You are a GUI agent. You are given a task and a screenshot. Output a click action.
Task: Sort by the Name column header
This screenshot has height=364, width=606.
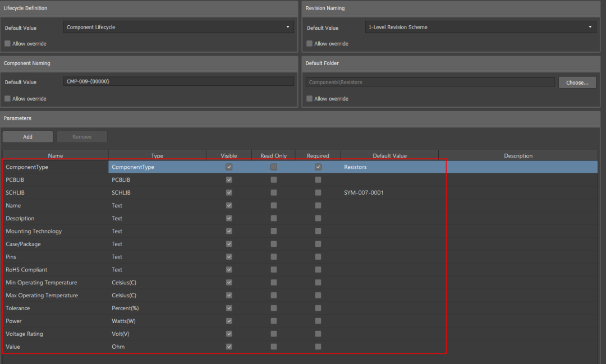55,156
